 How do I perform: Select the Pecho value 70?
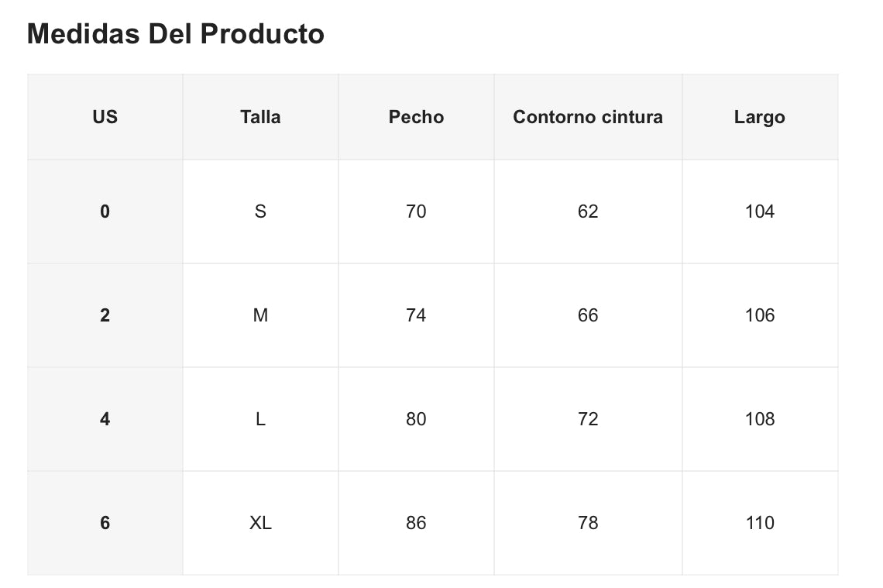(x=416, y=211)
